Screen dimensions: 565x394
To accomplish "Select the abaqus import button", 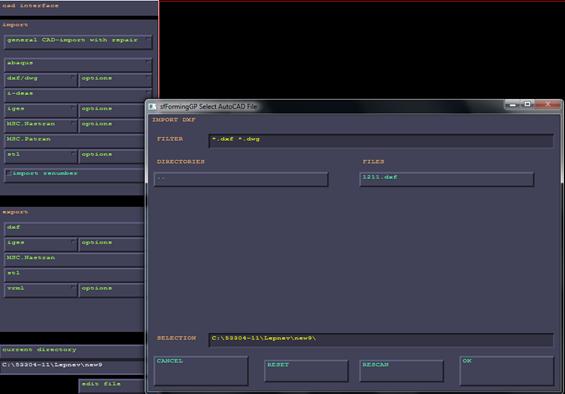I will coord(78,65).
